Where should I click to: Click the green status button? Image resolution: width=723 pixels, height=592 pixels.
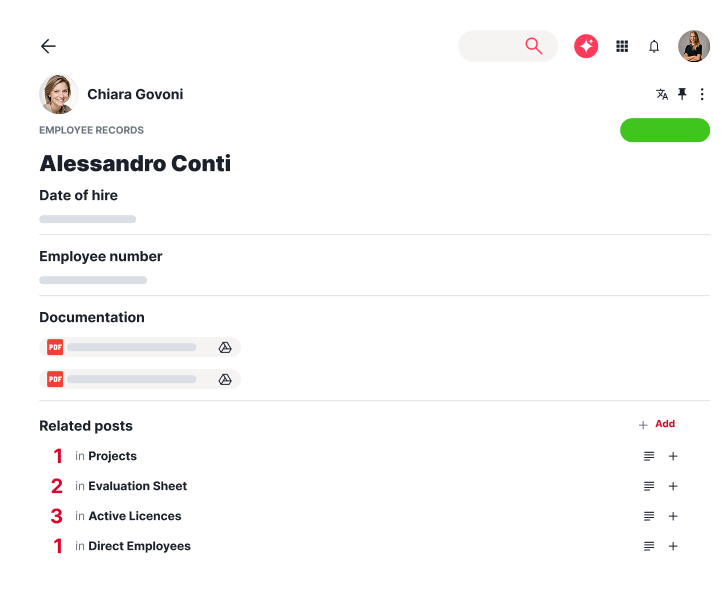pyautogui.click(x=665, y=130)
